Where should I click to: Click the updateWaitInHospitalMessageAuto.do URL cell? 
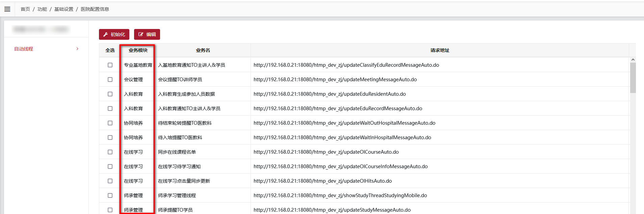(342, 137)
